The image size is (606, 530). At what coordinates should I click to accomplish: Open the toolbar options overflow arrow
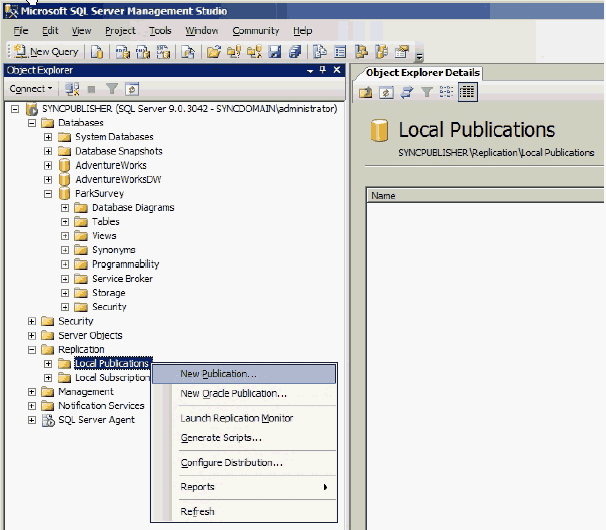419,57
